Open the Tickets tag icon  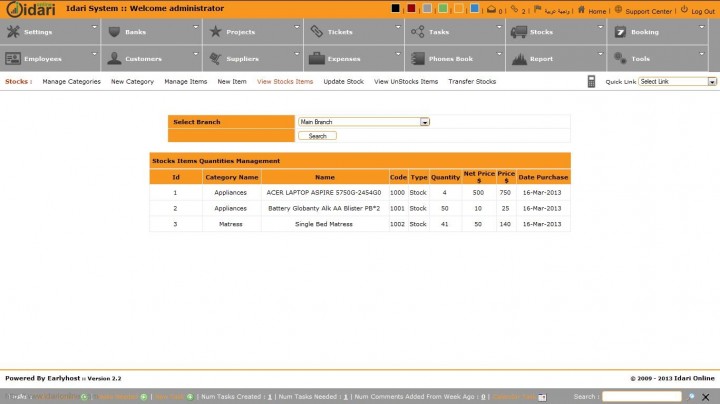pyautogui.click(x=317, y=32)
